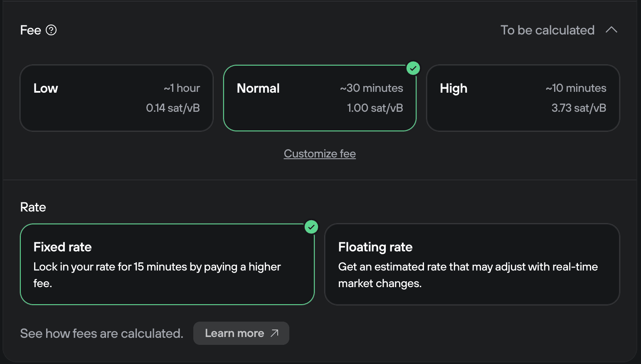Click the upward chevron beside To be calculated
This screenshot has width=641, height=364.
click(x=611, y=30)
